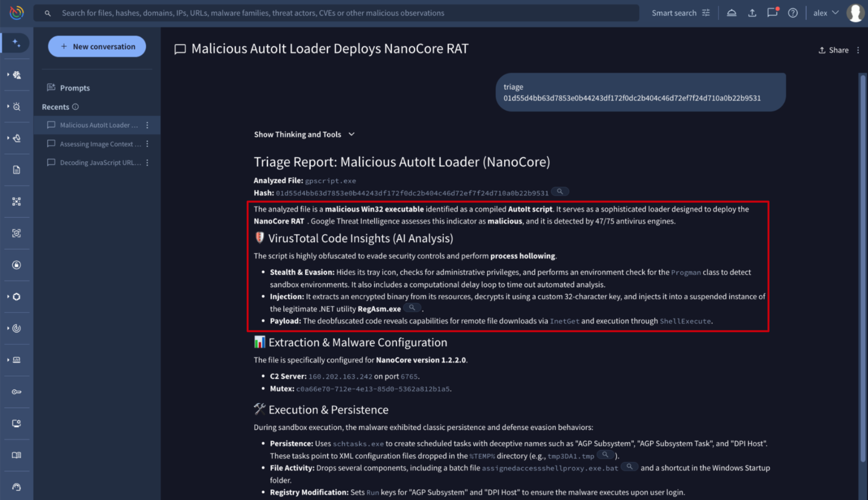Click the gpscript.exe analyzed file name
Image resolution: width=868 pixels, height=500 pixels.
tap(331, 181)
